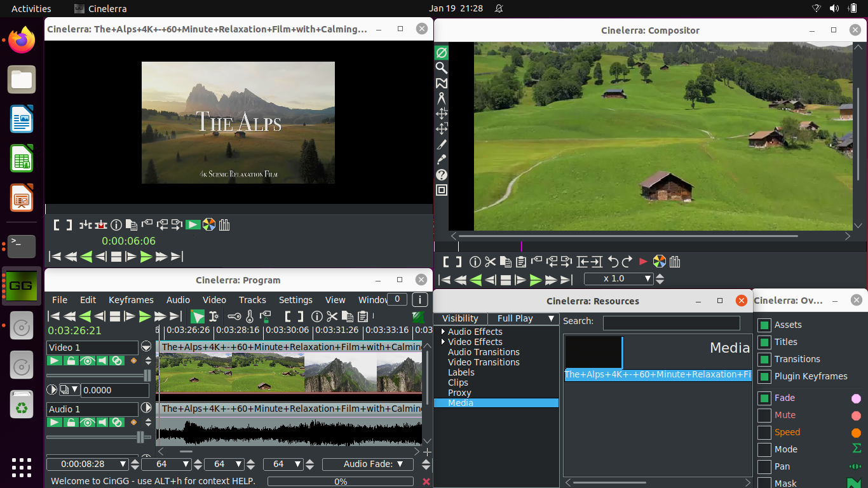The height and width of the screenshot is (488, 868).
Task: Cut selection with scissors in Compositor toolbar
Action: pos(490,261)
